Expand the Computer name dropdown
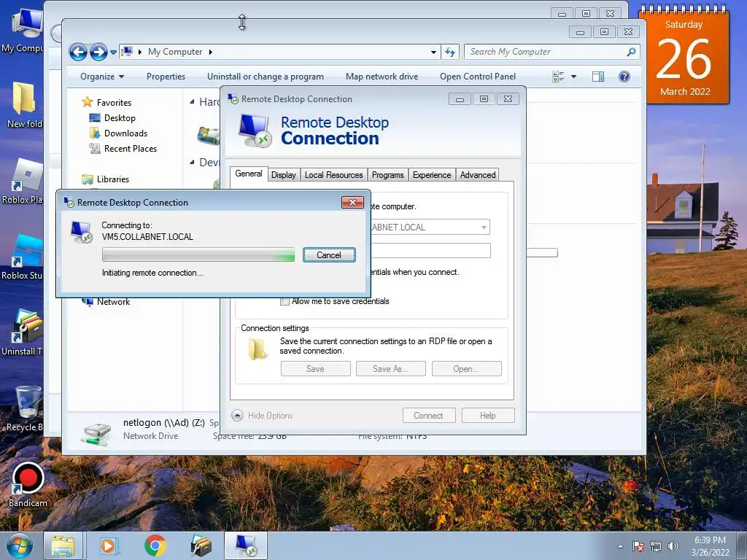Screen dimensions: 747x560 [484, 227]
